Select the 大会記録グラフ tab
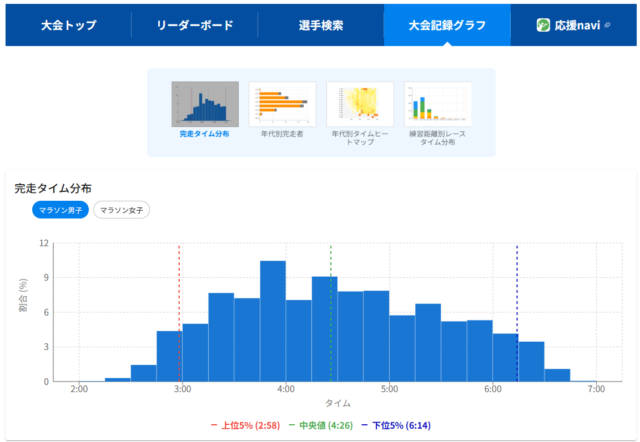 click(447, 25)
